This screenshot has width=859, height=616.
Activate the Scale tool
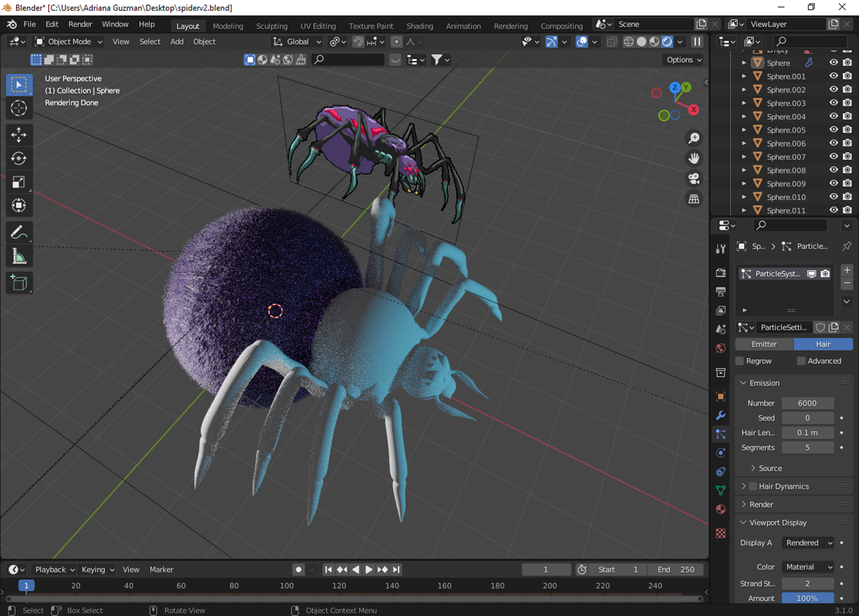pos(19,182)
